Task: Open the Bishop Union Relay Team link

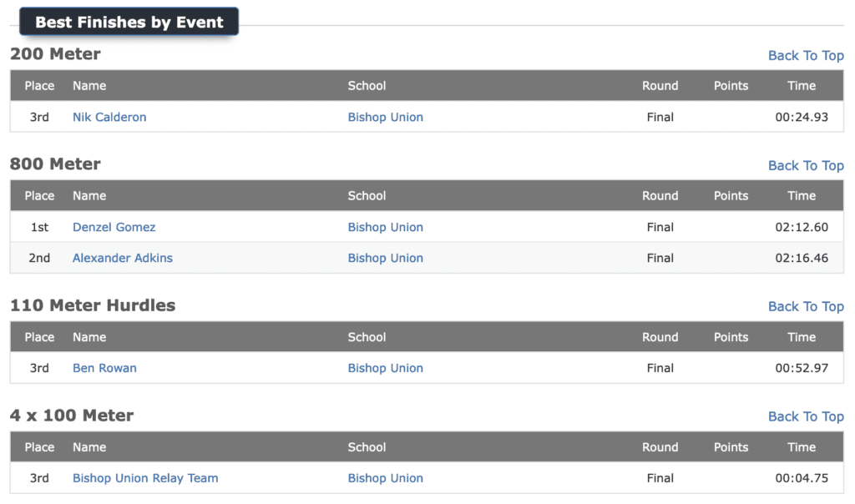Action: (x=145, y=478)
